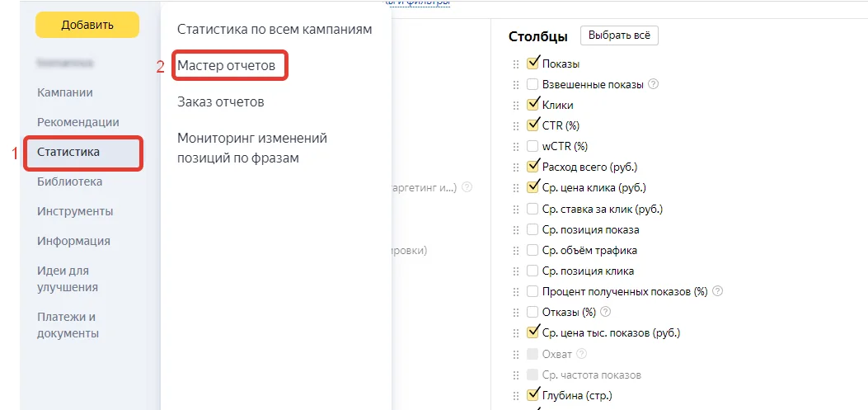
Task: Click drag handle icon beside Клики
Action: tap(516, 106)
